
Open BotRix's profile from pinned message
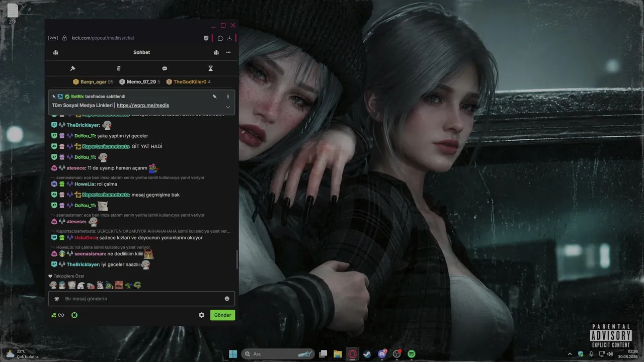(77, 97)
